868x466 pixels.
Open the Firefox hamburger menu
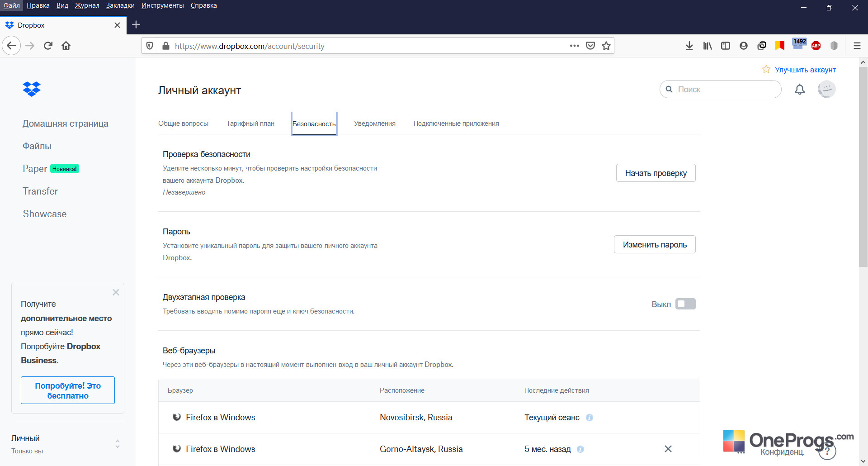[x=857, y=46]
